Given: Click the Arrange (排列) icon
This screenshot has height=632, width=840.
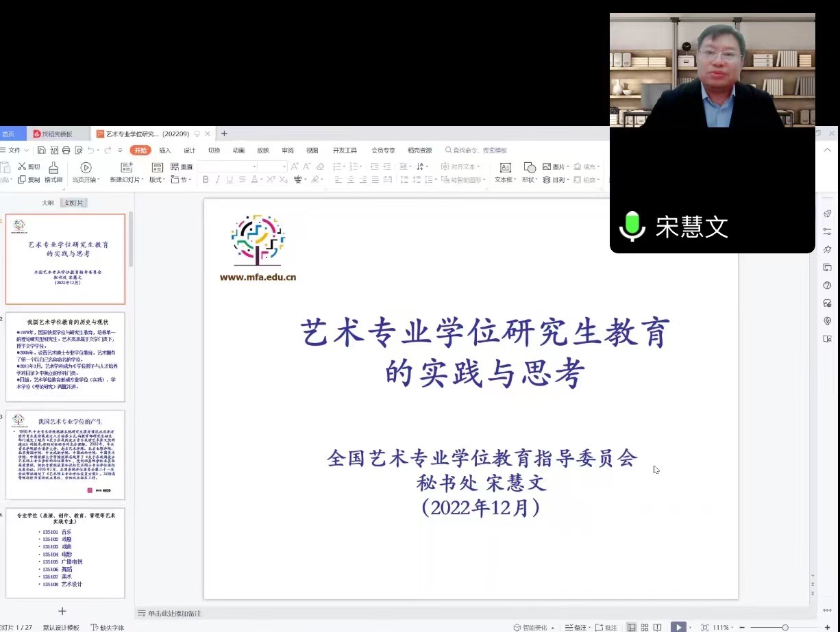Looking at the screenshot, I should [547, 179].
